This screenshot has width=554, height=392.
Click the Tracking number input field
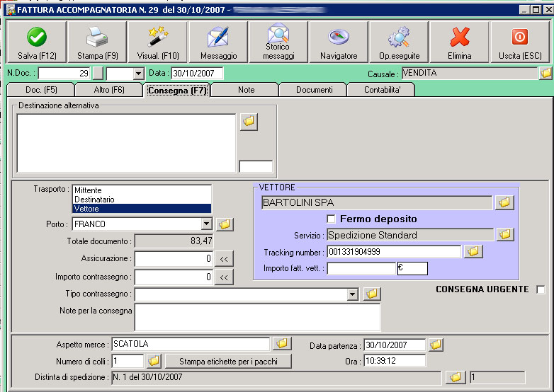pyautogui.click(x=394, y=252)
